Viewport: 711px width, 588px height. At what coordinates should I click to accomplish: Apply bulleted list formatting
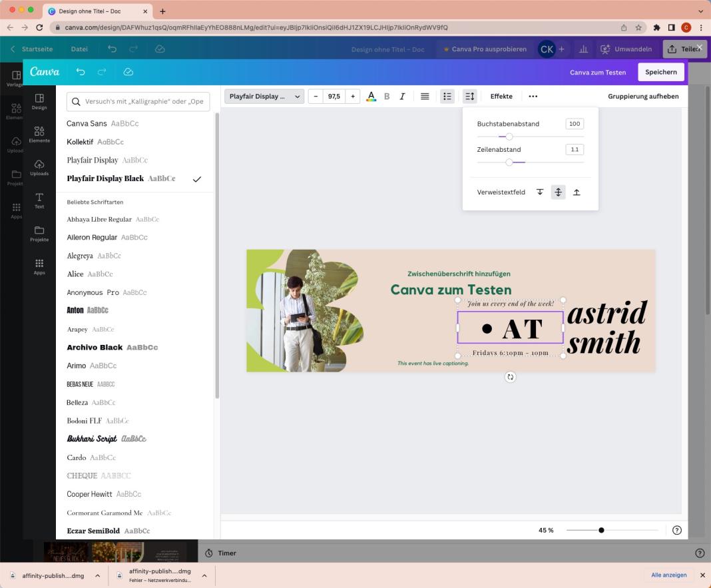click(447, 96)
